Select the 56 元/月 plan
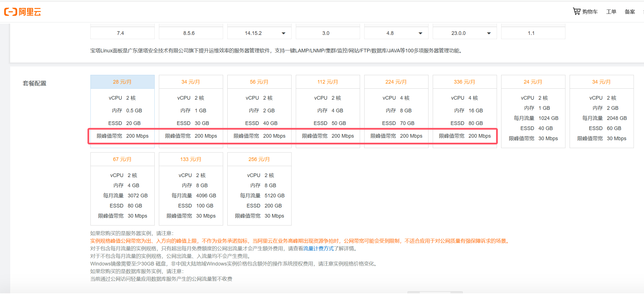The image size is (644, 297). click(x=259, y=111)
